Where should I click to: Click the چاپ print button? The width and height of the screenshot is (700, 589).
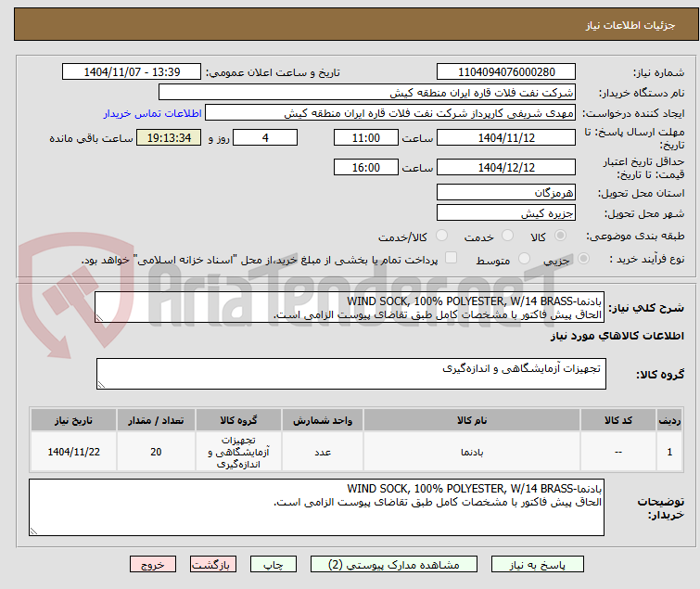point(274,565)
